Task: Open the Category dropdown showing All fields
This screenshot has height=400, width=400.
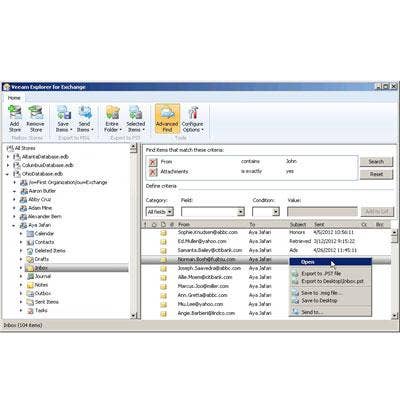Action: [x=160, y=212]
